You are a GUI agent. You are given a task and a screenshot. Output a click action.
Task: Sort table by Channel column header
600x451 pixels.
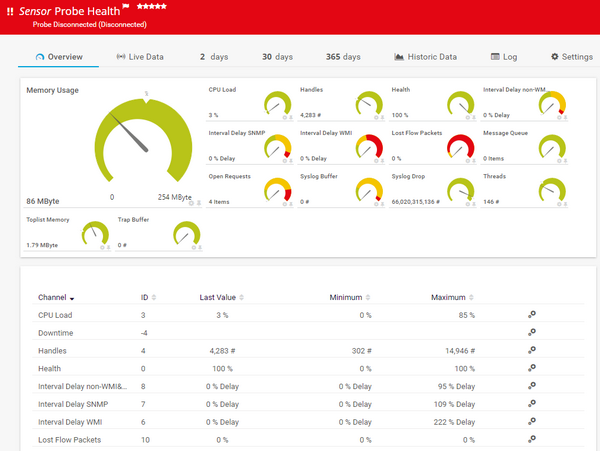pyautogui.click(x=56, y=297)
